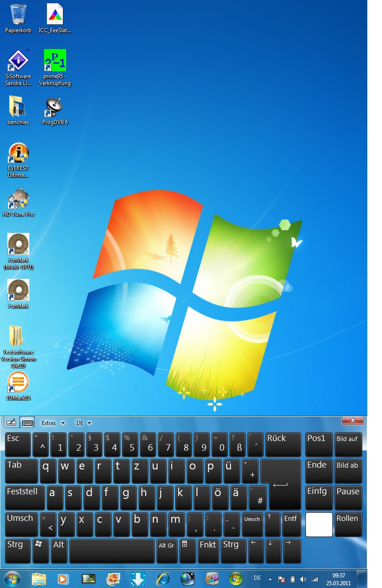382x588 pixels.
Task: Tap the ß key
Action: pos(238,444)
